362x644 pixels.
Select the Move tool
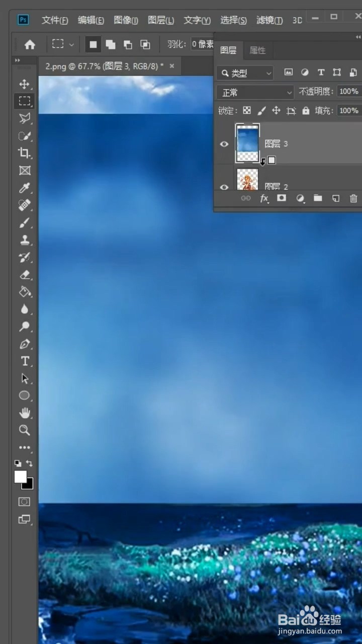coord(24,84)
